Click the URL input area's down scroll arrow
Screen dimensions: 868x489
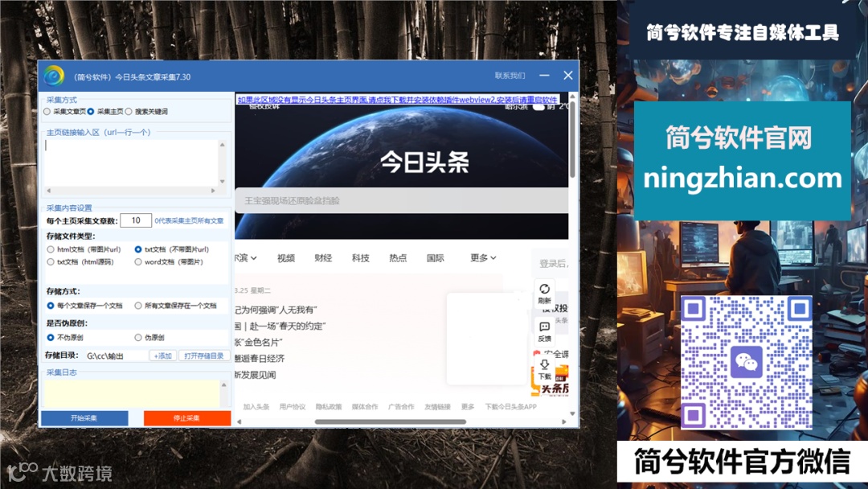click(x=223, y=181)
